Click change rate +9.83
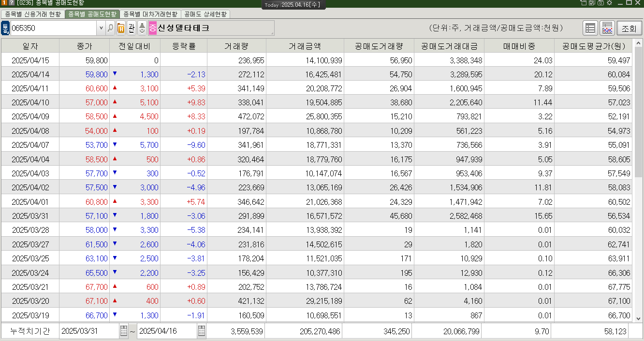644x341 pixels. [184, 102]
